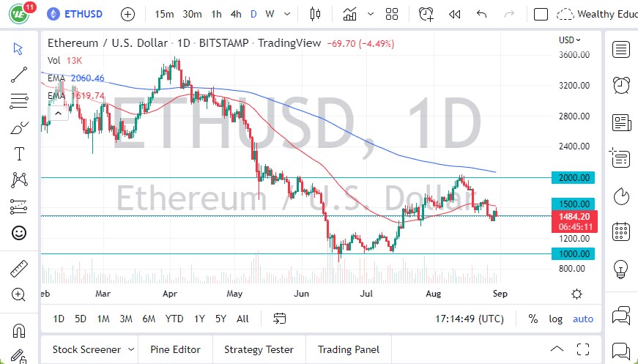Select the trend line drawing tool
This screenshot has height=364, width=638.
point(19,73)
